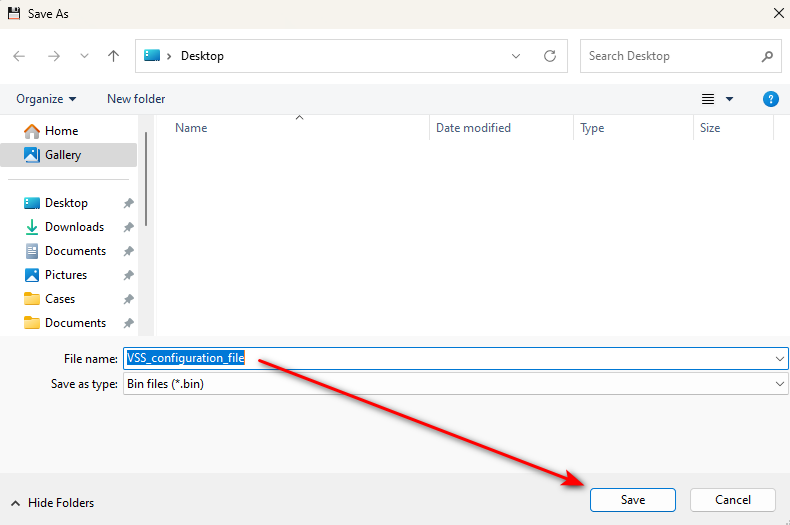Open the view options dropdown arrow
The image size is (790, 525).
pyautogui.click(x=729, y=99)
